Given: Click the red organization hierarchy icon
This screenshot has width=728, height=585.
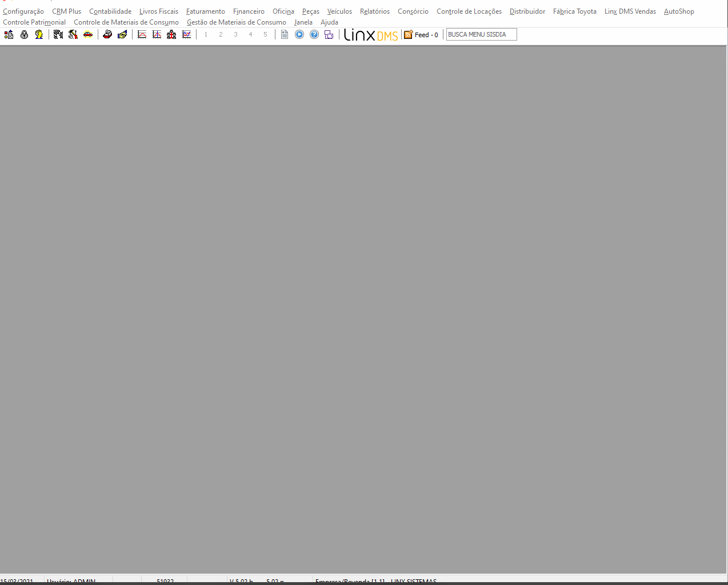Looking at the screenshot, I should point(171,35).
